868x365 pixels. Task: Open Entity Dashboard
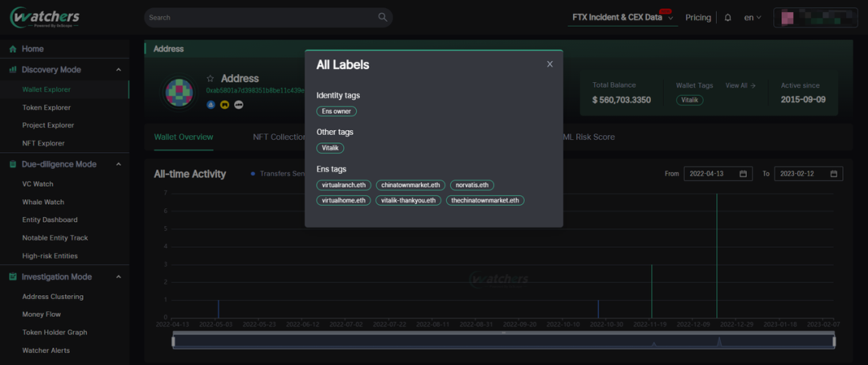click(50, 220)
